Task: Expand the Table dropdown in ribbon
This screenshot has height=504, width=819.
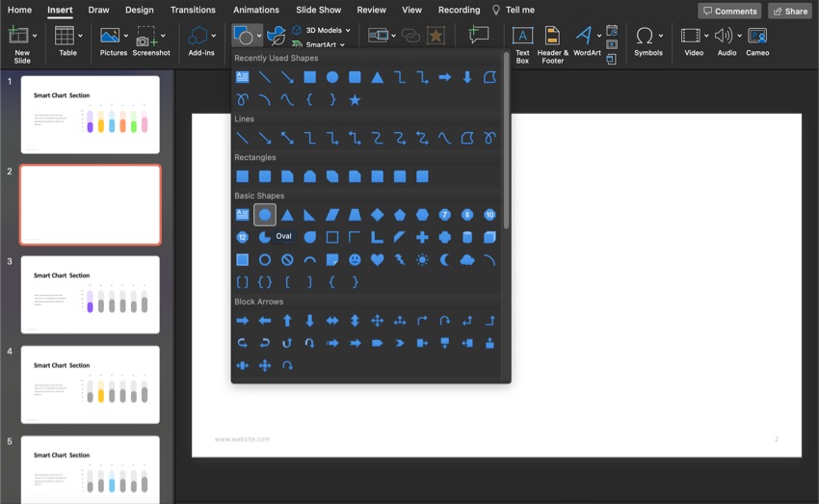Action: [80, 37]
